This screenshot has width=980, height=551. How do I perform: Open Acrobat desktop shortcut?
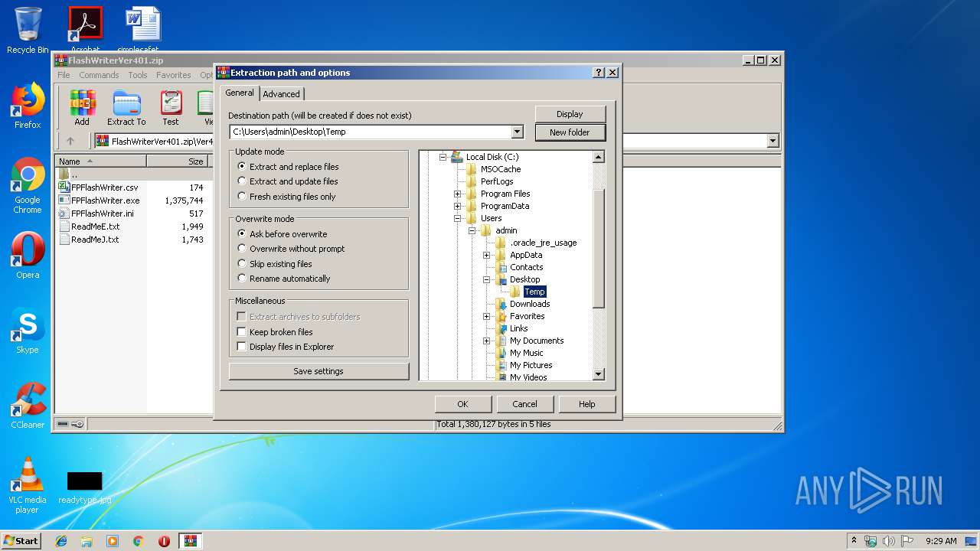pyautogui.click(x=85, y=29)
